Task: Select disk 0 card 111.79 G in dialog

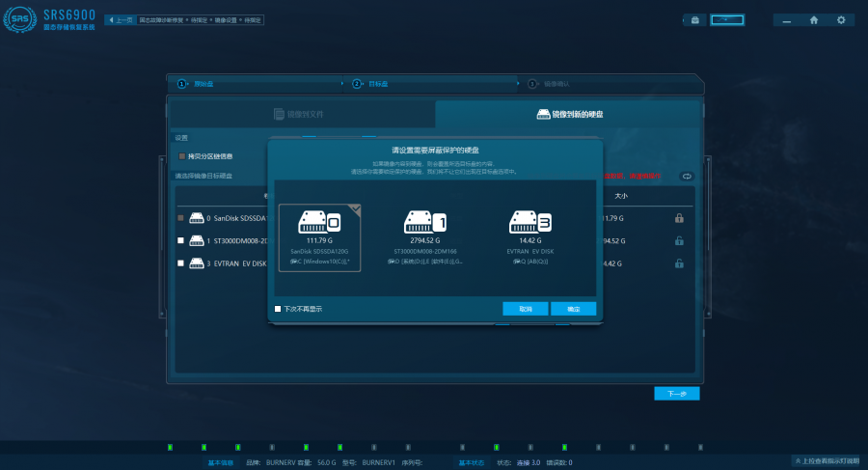Action: [319, 237]
